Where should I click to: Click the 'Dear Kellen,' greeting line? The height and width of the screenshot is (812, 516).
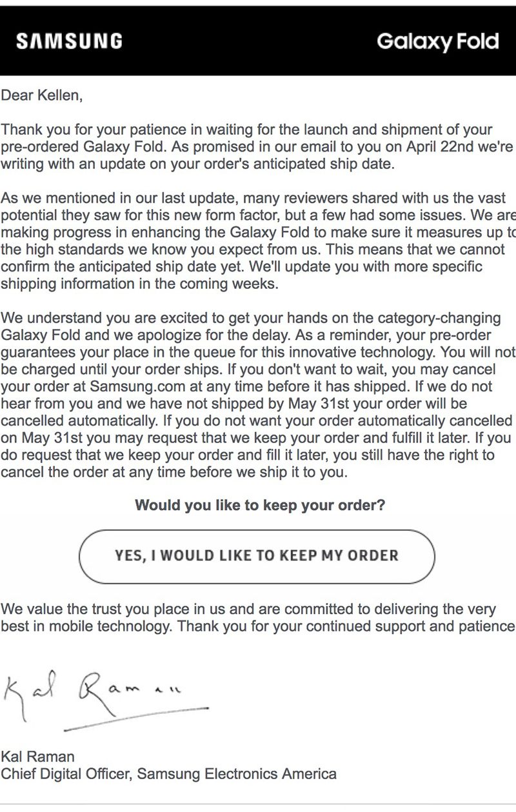coord(42,96)
